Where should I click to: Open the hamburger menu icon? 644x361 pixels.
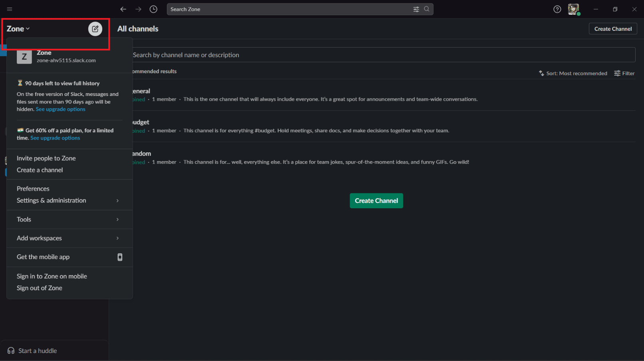[10, 9]
